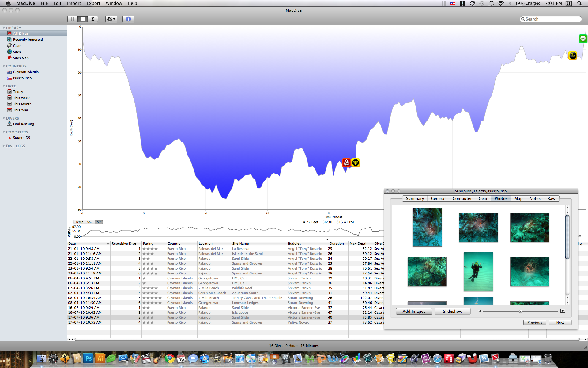The image size is (588, 368).
Task: Click the green marker at the graph end
Action: (x=582, y=39)
